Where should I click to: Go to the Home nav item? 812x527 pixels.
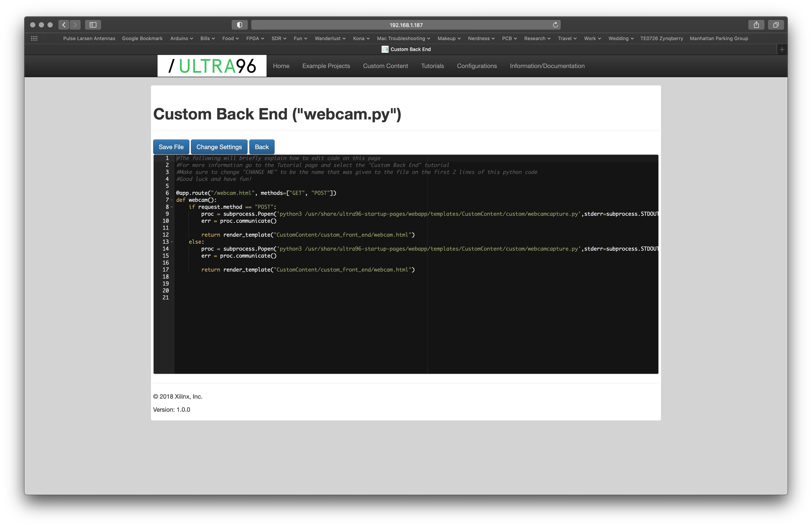(x=281, y=66)
